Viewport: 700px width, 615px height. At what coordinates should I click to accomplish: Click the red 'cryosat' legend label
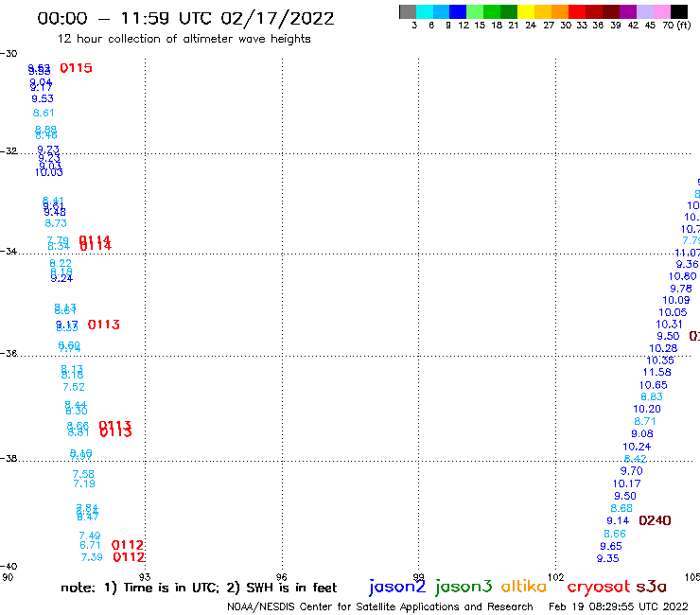tap(599, 587)
